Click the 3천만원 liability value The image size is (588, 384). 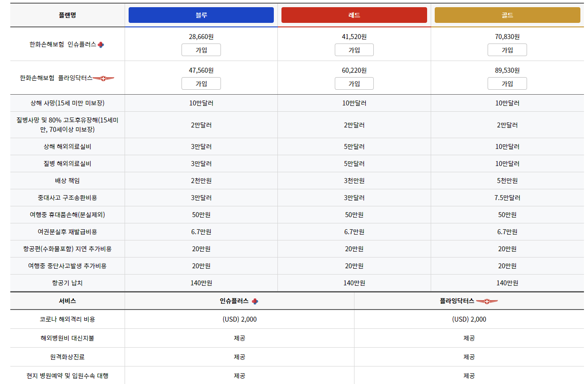click(354, 180)
